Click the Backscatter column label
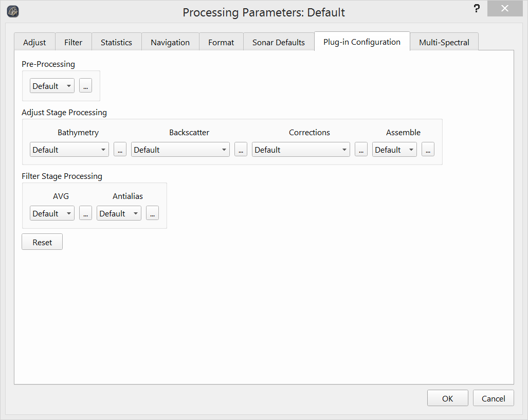 (189, 132)
